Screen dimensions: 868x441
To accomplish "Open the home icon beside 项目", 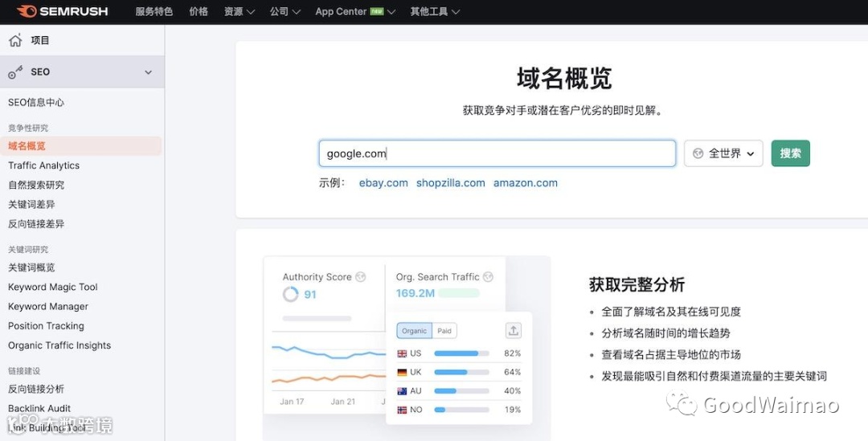I will (x=15, y=40).
